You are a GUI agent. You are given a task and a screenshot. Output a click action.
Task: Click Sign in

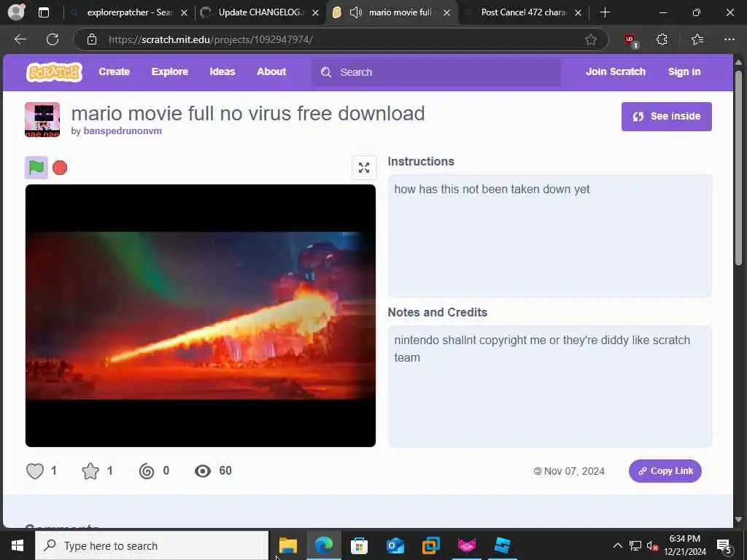684,72
